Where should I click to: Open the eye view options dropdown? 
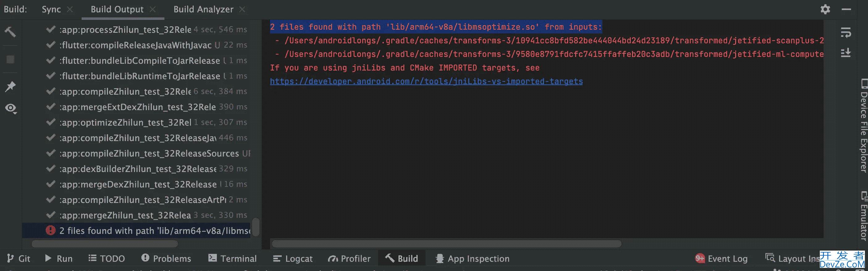pos(11,108)
